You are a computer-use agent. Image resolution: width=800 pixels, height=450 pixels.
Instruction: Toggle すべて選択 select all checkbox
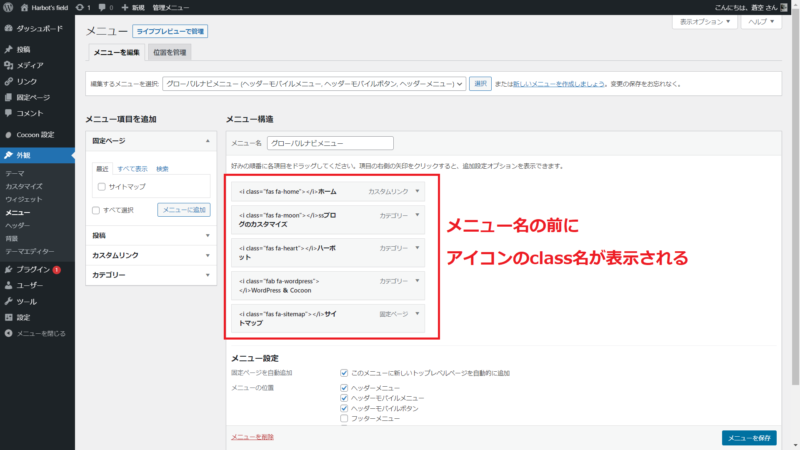pos(96,210)
